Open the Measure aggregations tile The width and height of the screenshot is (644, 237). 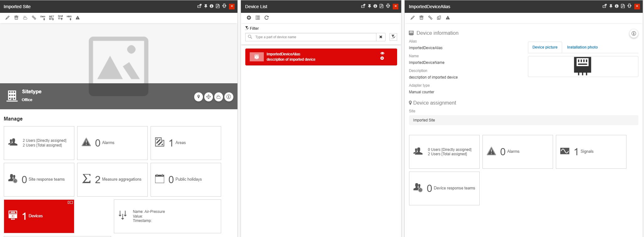click(x=112, y=179)
